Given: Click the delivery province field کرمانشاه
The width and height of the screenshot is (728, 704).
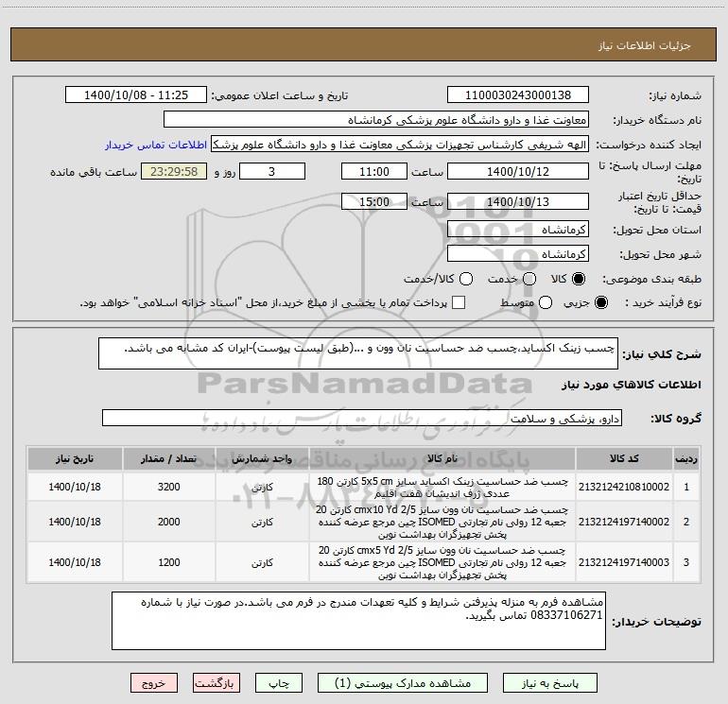Looking at the screenshot, I should click(518, 230).
